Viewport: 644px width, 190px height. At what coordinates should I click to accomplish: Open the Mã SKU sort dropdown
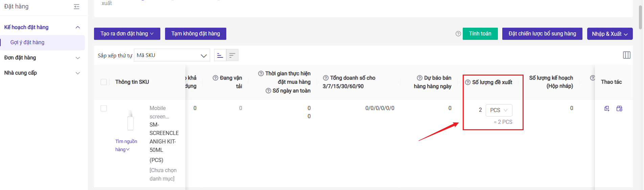(x=172, y=55)
